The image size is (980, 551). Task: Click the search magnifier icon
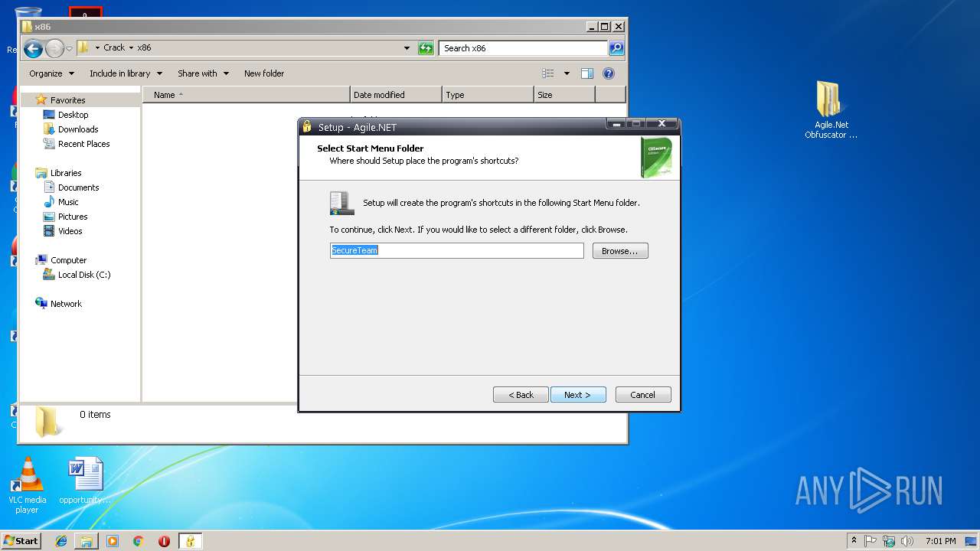point(616,48)
